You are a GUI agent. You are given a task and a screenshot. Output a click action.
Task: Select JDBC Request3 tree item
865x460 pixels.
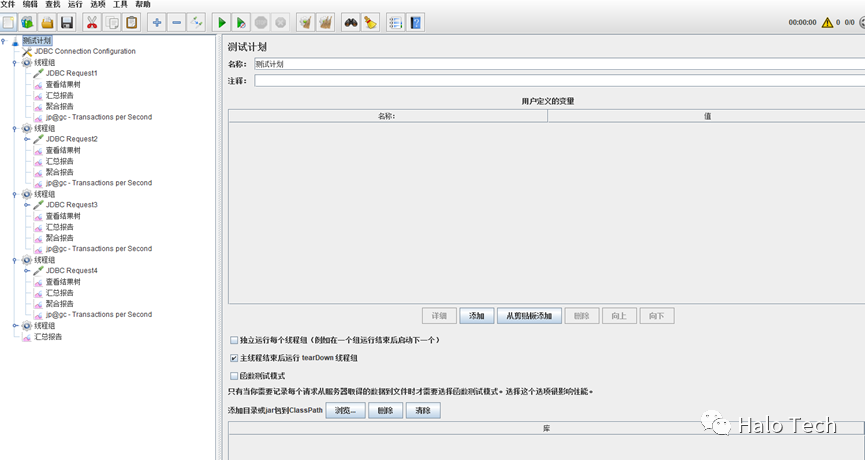(x=72, y=205)
